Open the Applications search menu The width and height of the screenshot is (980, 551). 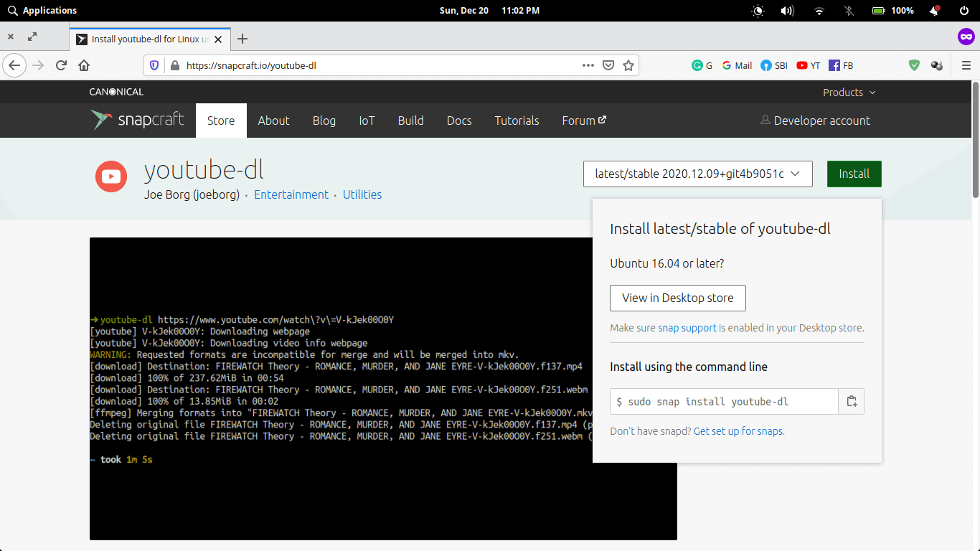(42, 11)
